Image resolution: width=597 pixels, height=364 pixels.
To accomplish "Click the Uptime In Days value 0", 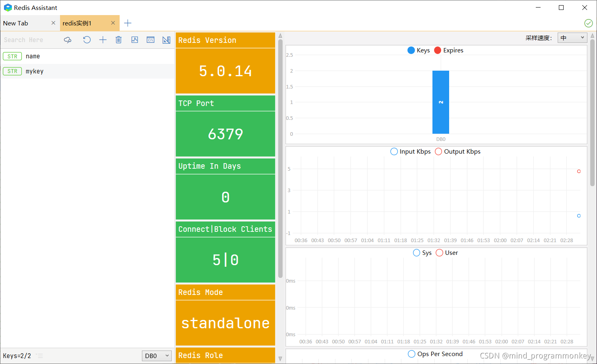I will point(225,197).
